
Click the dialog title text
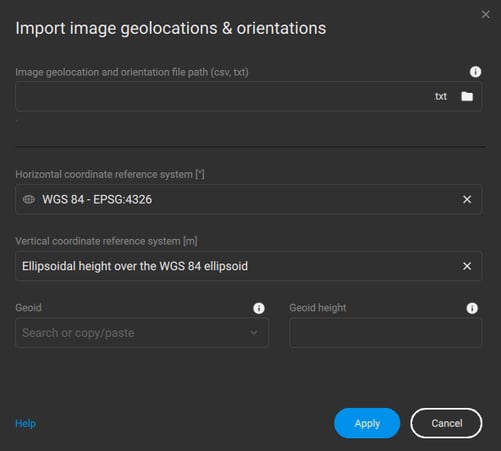[171, 28]
